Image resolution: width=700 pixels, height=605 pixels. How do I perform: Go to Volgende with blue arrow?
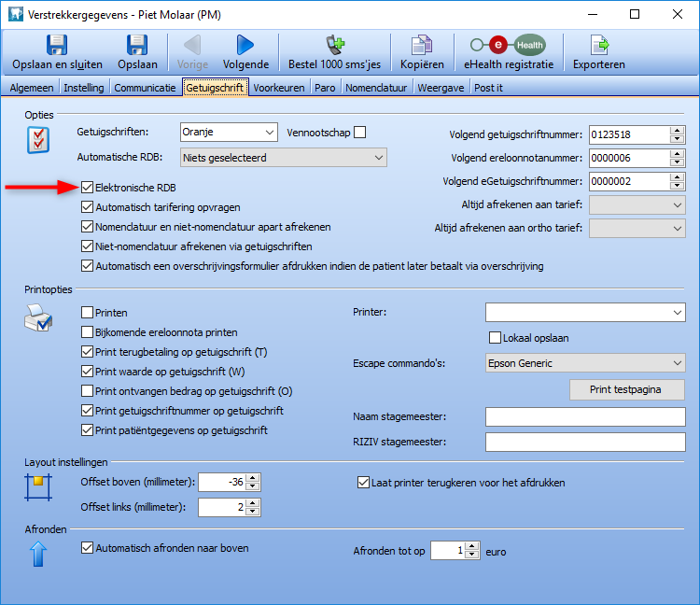[x=245, y=45]
